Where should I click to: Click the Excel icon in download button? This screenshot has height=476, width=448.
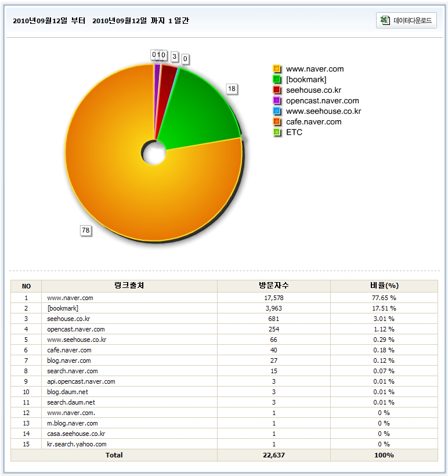coord(385,20)
